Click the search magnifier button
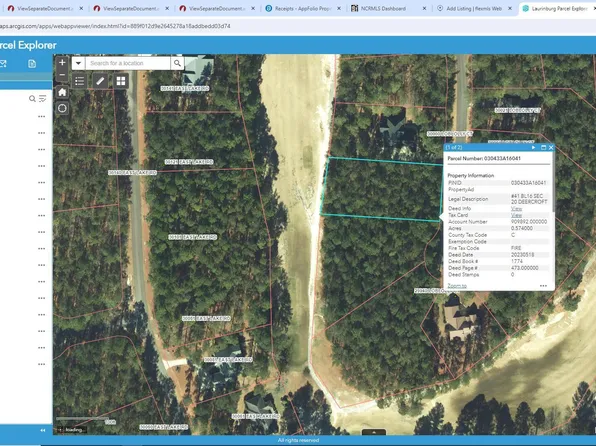Screen dimensions: 596x446 (177, 63)
